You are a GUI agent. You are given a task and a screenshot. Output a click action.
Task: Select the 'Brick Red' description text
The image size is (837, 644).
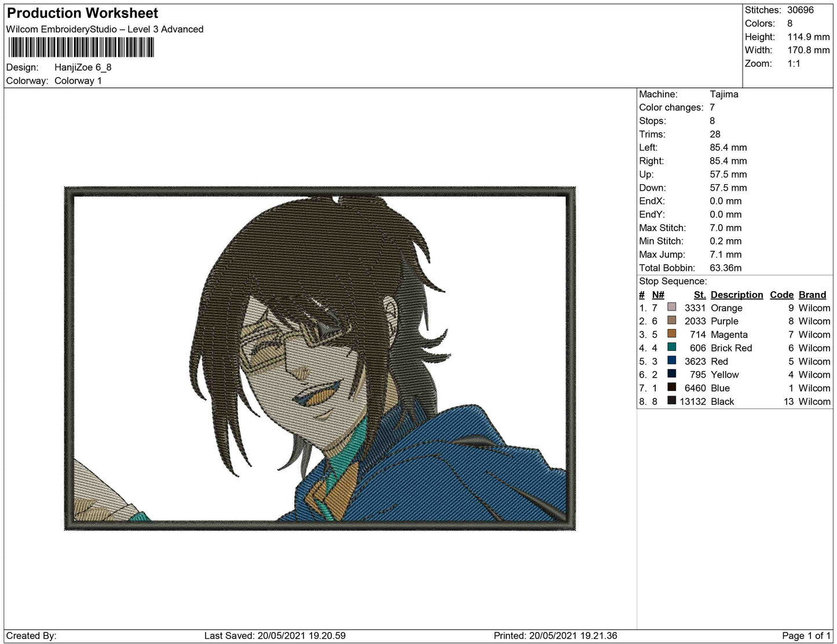click(x=732, y=347)
